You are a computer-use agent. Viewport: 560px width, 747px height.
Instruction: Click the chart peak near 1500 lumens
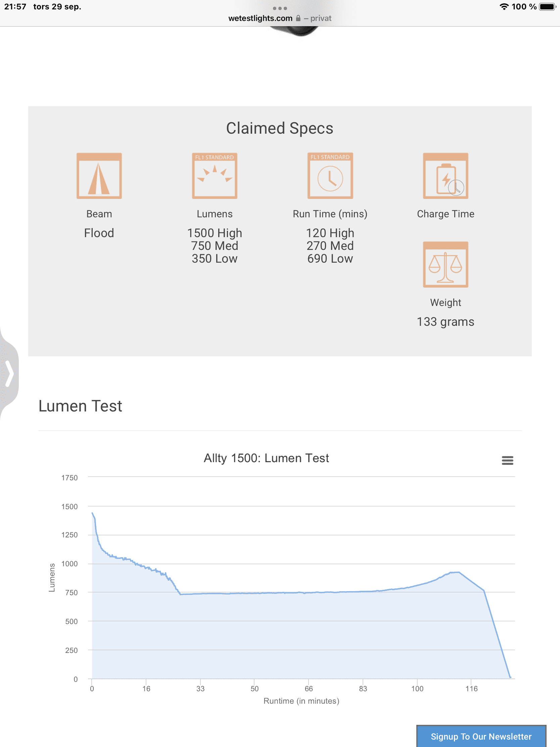coord(92,513)
